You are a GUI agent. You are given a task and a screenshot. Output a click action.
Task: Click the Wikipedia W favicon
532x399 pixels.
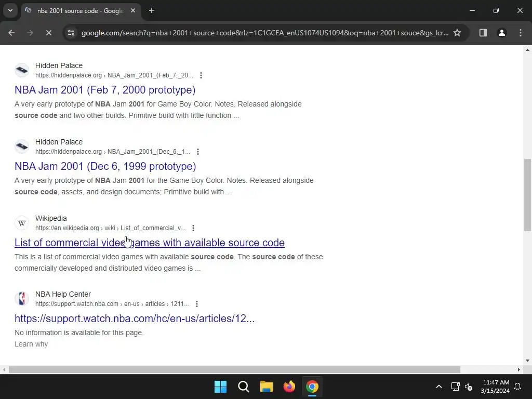pos(22,223)
